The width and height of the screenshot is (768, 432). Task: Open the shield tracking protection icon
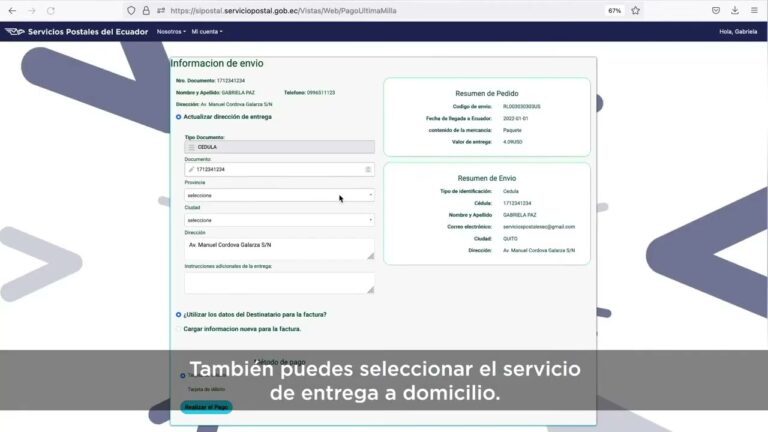pos(131,10)
